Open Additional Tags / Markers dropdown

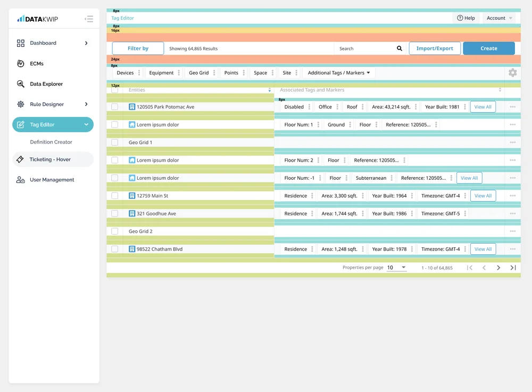[338, 72]
